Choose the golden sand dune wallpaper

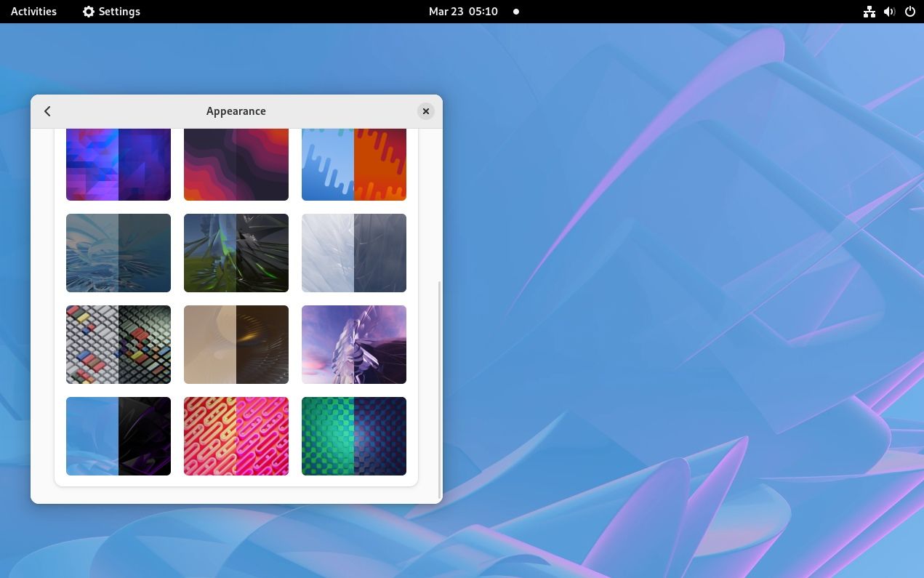pyautogui.click(x=236, y=344)
